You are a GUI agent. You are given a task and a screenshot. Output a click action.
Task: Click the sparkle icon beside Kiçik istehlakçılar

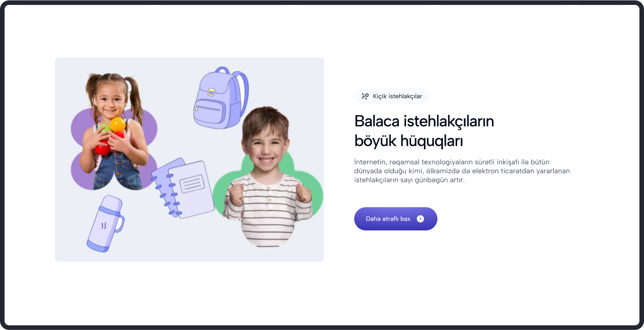pyautogui.click(x=365, y=96)
